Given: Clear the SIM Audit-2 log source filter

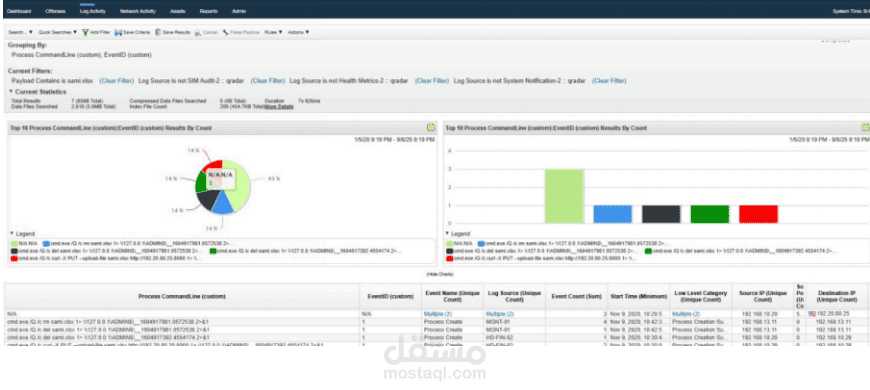Looking at the screenshot, I should 268,80.
